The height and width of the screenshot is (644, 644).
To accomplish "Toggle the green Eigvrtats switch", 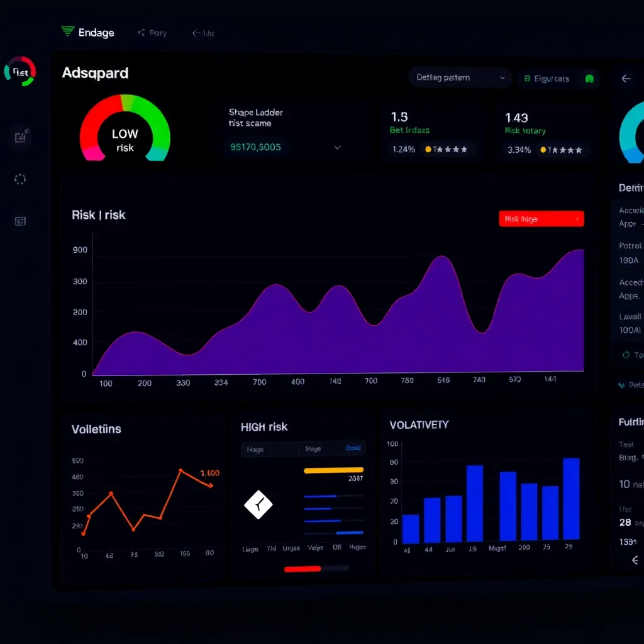I will point(589,79).
